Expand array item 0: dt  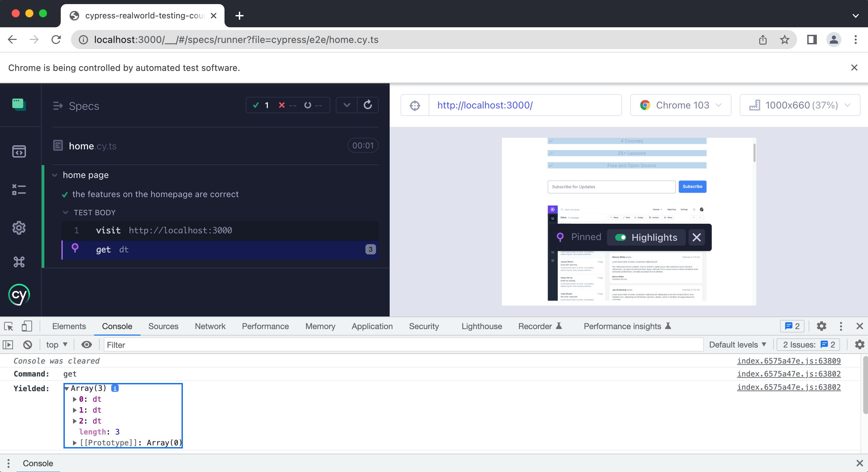point(75,399)
